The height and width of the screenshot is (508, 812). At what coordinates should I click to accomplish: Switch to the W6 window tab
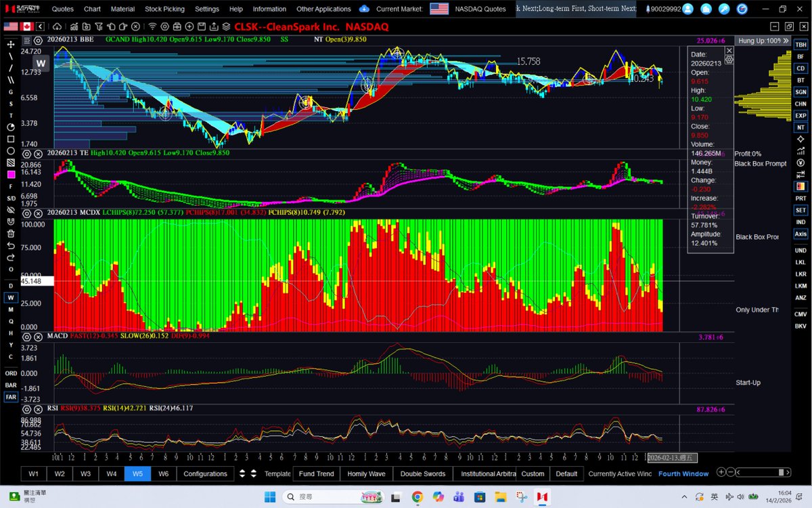click(x=163, y=473)
